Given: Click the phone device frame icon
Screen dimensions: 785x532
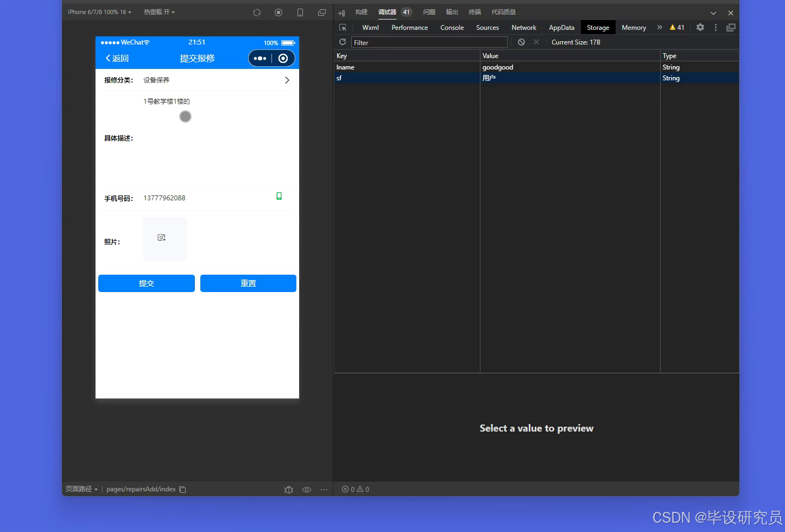Looking at the screenshot, I should point(300,12).
